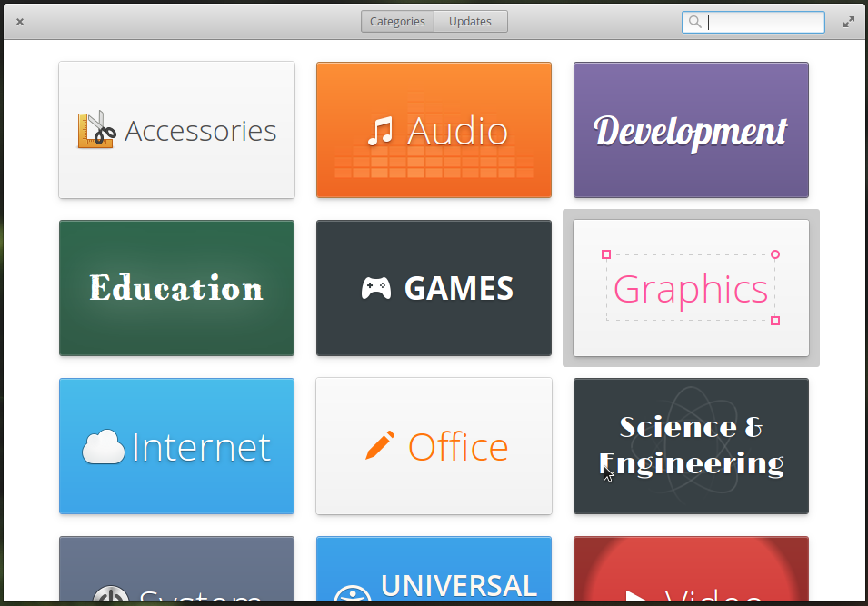
Task: Click the accessibility icon on Universal Access tile
Action: point(354,595)
